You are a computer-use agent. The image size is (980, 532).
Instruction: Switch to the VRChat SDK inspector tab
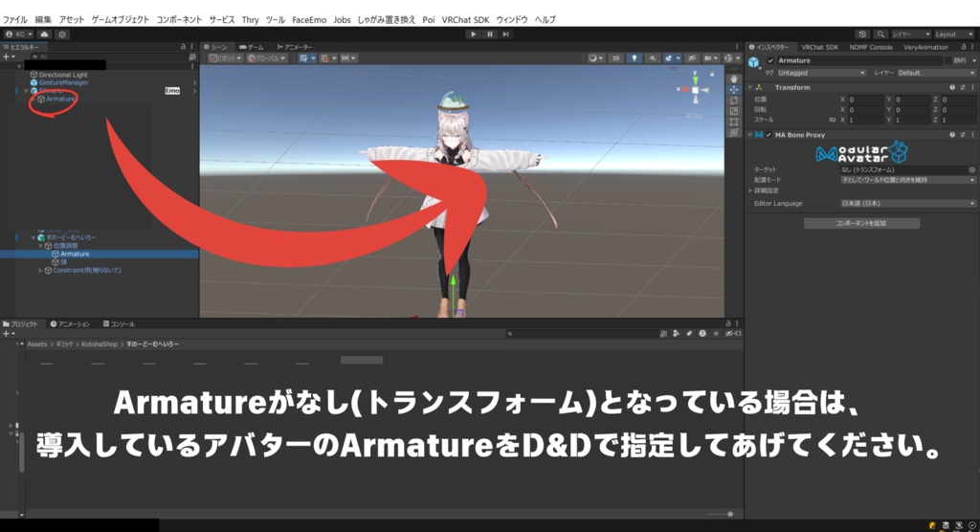[820, 47]
